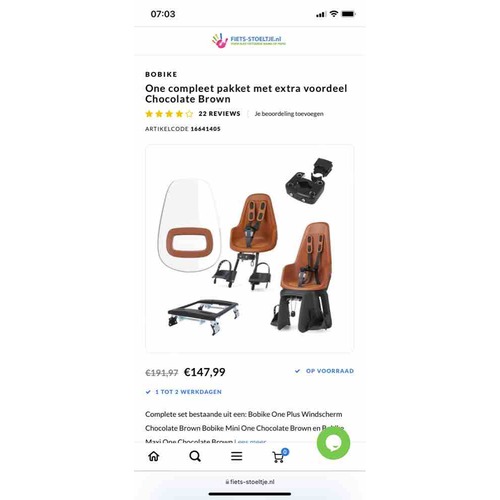500x500 pixels.
Task: Click the fifth empty rating star
Action: coord(189,114)
